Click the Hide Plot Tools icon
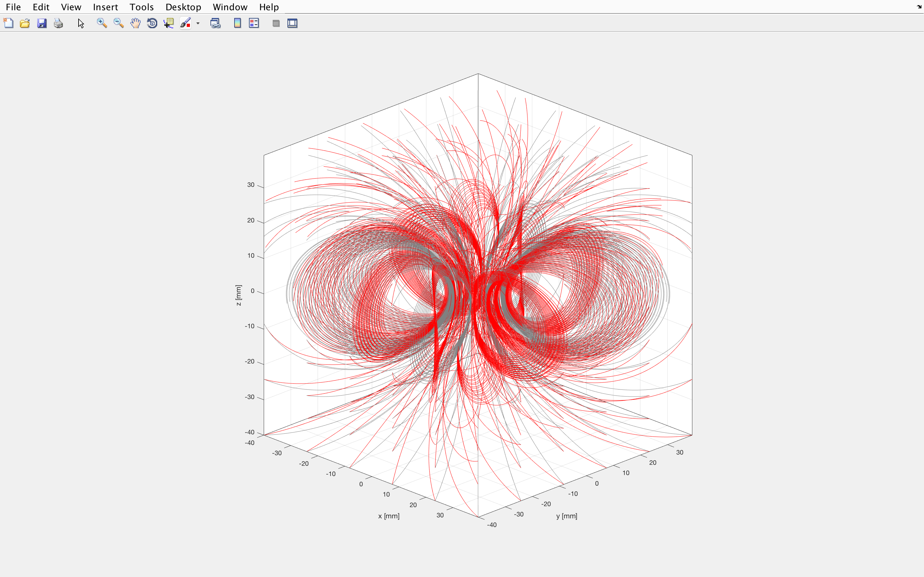 pyautogui.click(x=276, y=23)
